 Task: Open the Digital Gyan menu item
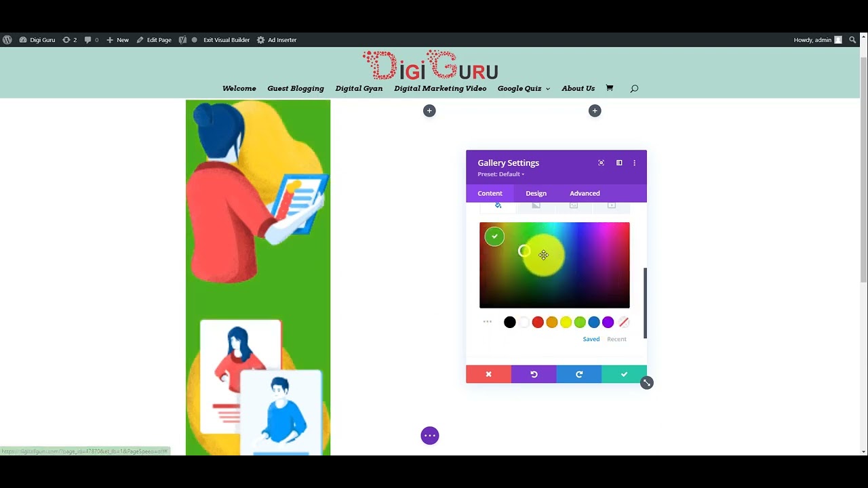point(359,88)
